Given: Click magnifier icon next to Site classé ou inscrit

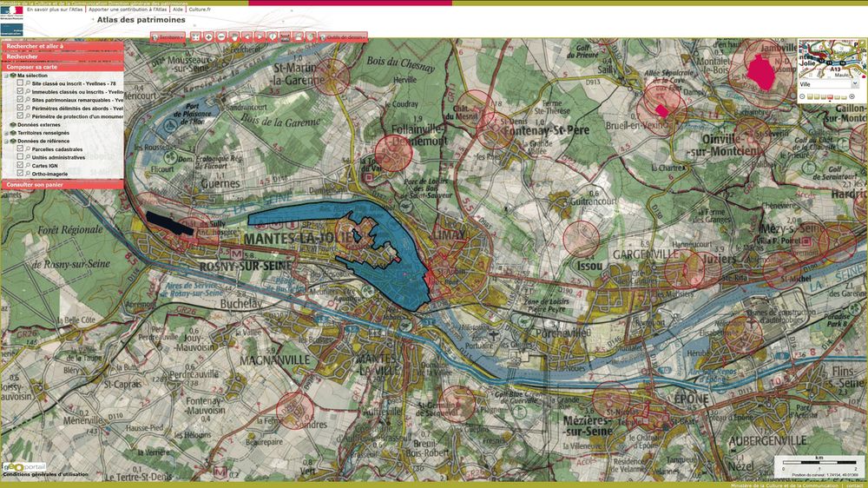Looking at the screenshot, I should pos(28,83).
